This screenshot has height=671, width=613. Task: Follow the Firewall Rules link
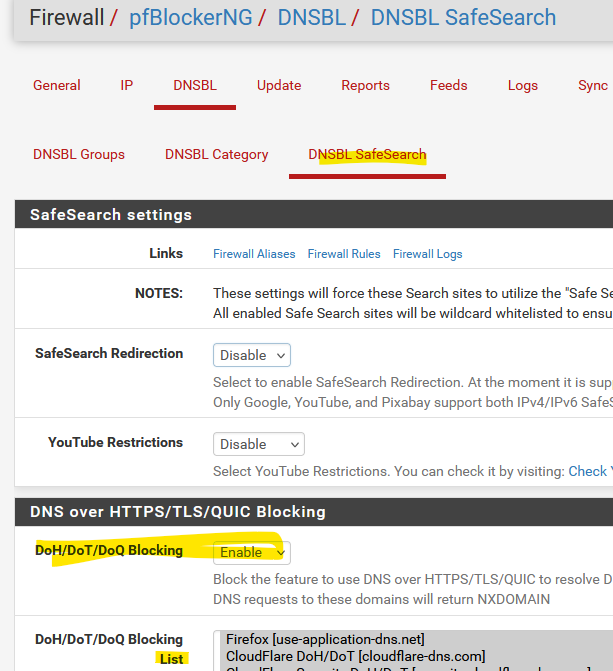click(344, 254)
